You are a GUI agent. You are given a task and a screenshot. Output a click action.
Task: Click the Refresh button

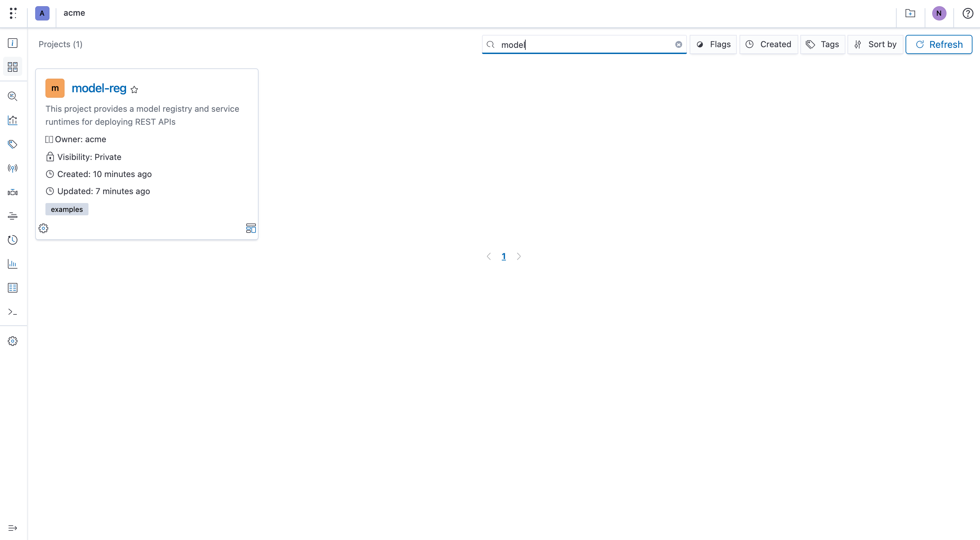click(939, 44)
